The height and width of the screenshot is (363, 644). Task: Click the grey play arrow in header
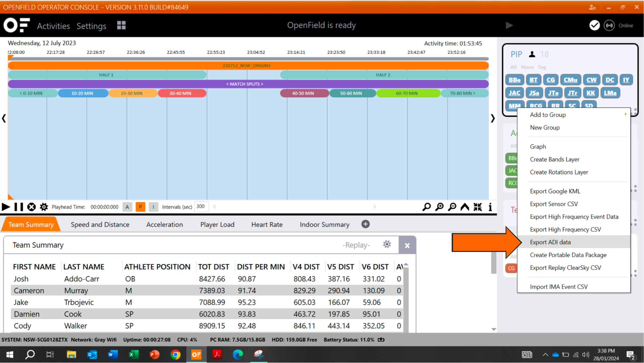[509, 25]
